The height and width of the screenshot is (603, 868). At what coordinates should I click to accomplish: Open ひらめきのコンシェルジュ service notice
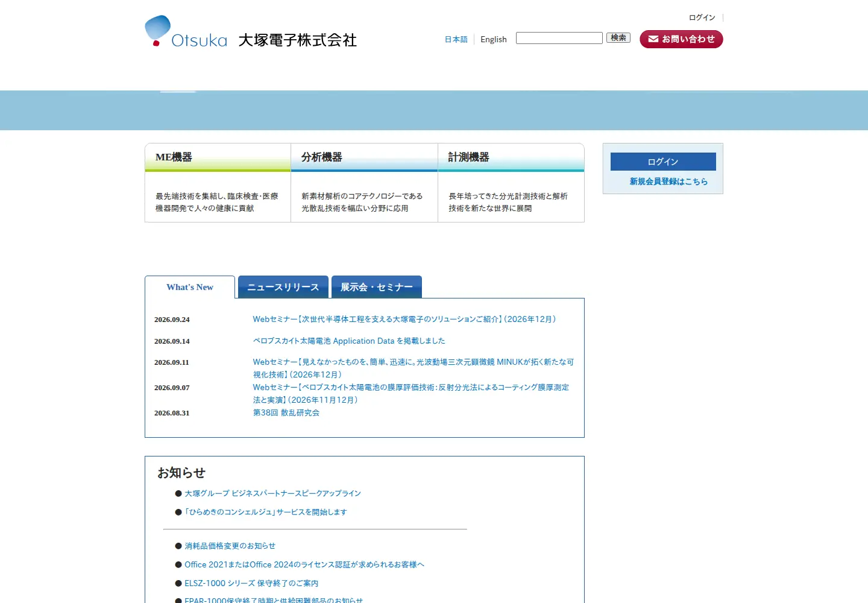266,512
